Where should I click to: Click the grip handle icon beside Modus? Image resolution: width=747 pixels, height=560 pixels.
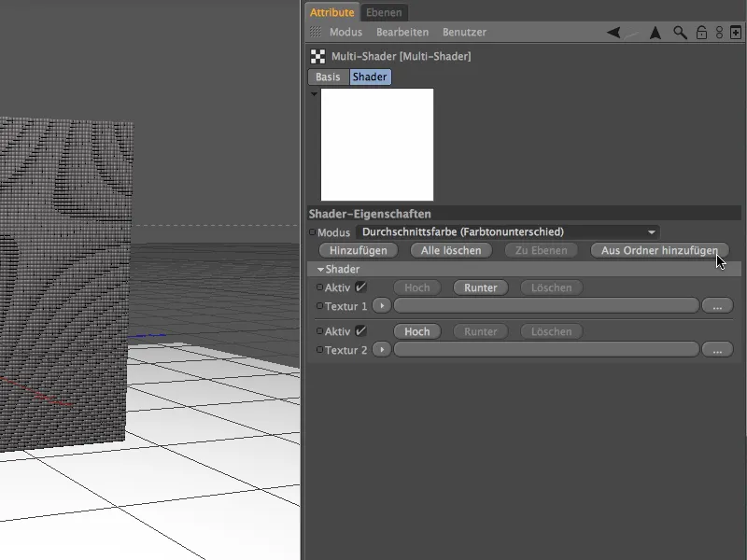tap(316, 32)
